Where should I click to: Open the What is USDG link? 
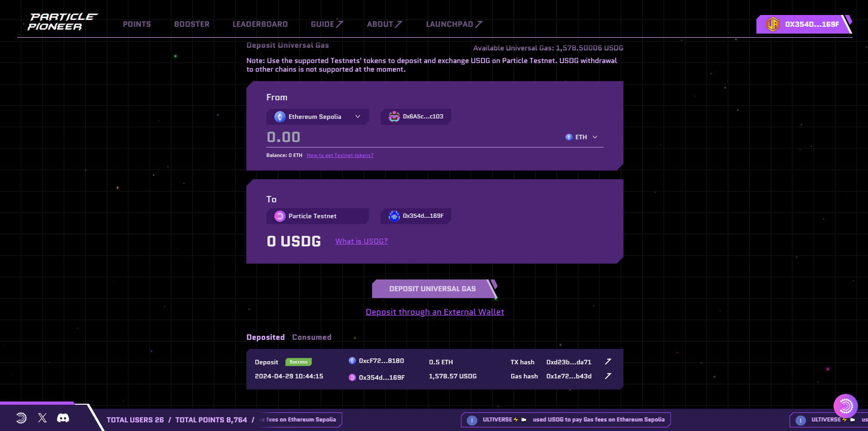[x=361, y=241]
